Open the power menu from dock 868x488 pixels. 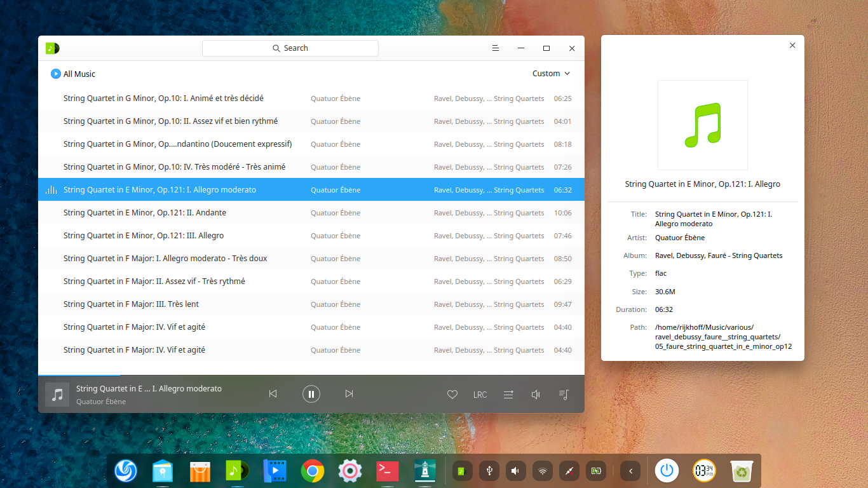667,471
